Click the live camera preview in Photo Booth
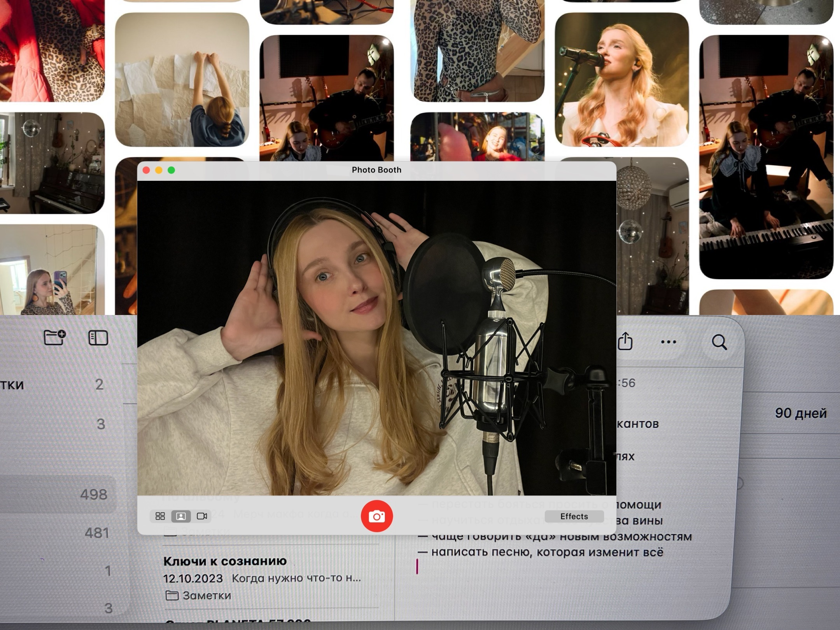840x630 pixels. (x=376, y=338)
